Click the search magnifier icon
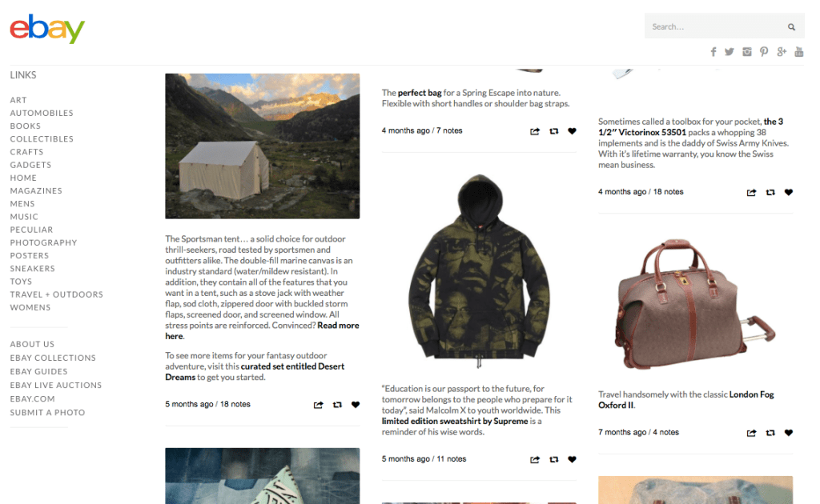This screenshot has height=504, width=820. (791, 26)
